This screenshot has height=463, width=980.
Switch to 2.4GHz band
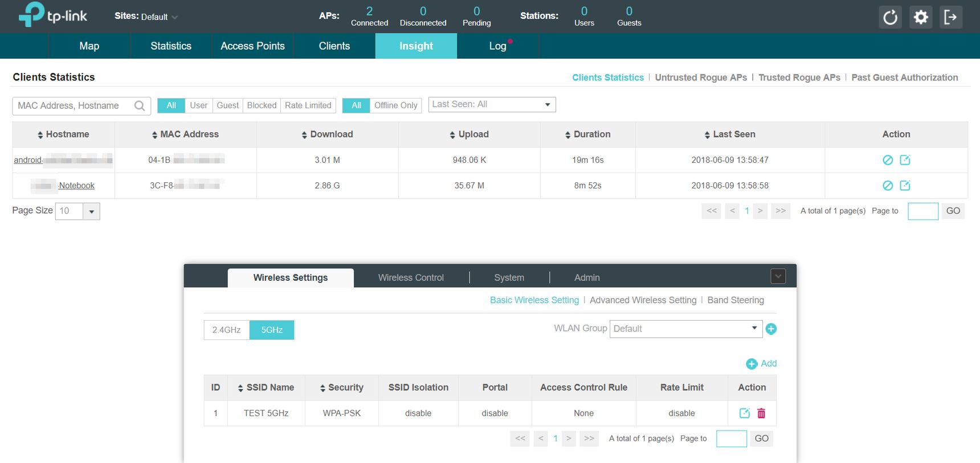(227, 330)
